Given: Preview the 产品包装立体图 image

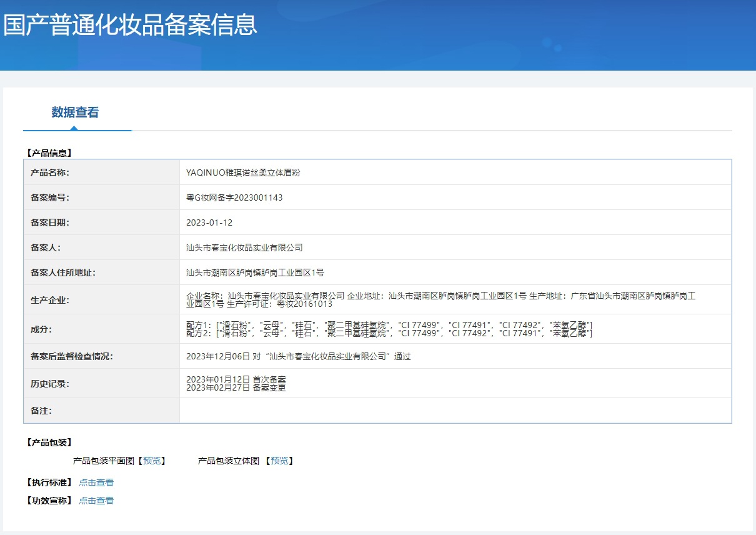Looking at the screenshot, I should point(279,461).
